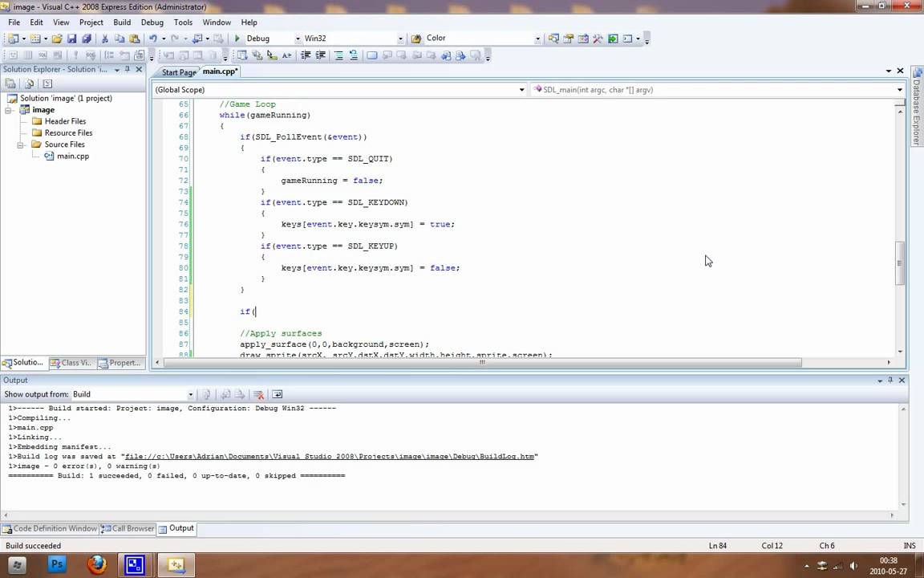Open the Global Scope dropdown

[x=521, y=90]
